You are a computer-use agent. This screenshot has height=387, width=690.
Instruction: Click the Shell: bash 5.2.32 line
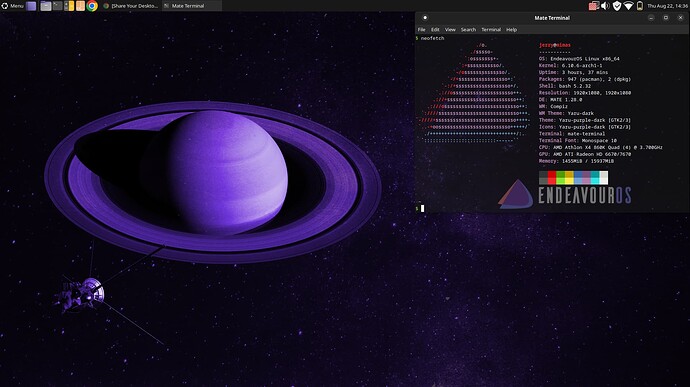click(565, 86)
